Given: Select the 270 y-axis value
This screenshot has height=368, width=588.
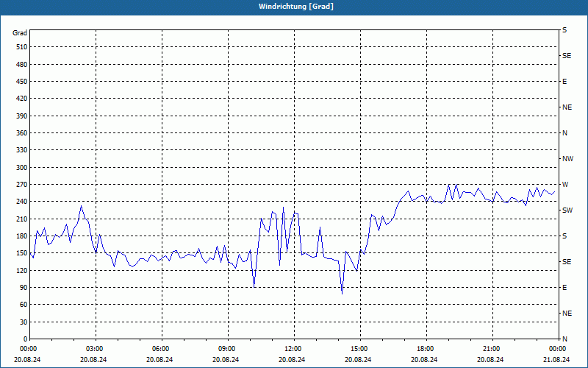Looking at the screenshot, I should pos(22,185).
